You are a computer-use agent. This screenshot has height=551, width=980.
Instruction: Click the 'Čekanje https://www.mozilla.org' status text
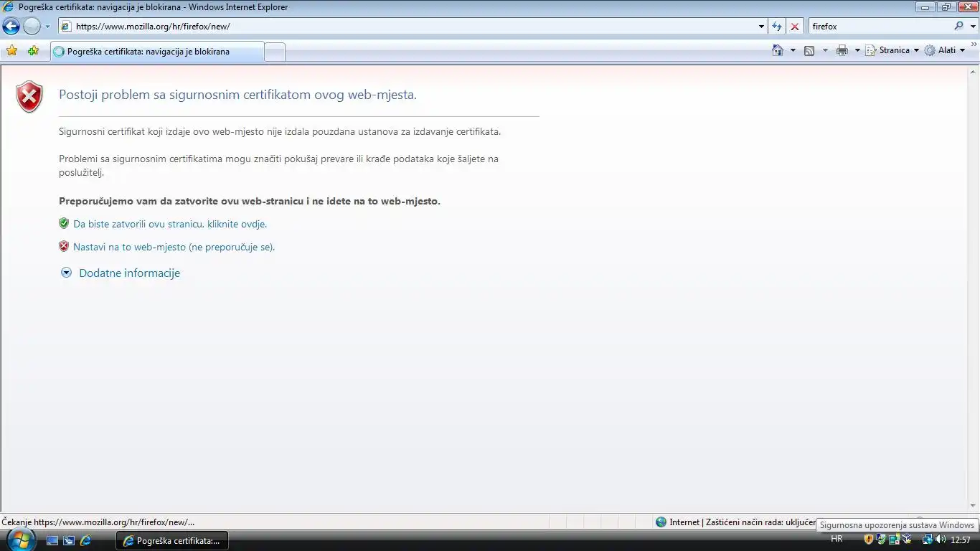coord(98,522)
